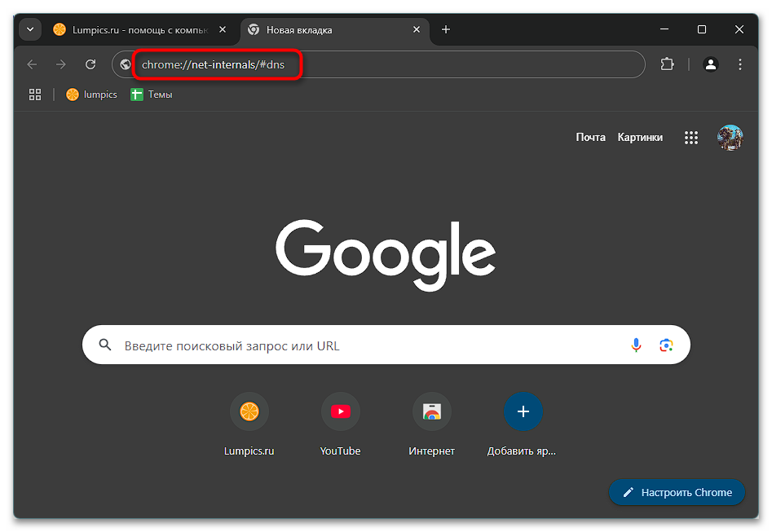Select the Новая вкладка tab
772x532 pixels.
coord(334,30)
